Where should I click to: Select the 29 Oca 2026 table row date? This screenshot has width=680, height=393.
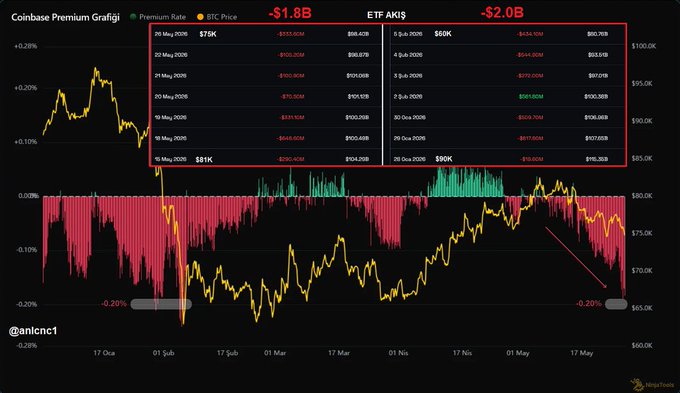click(x=409, y=138)
